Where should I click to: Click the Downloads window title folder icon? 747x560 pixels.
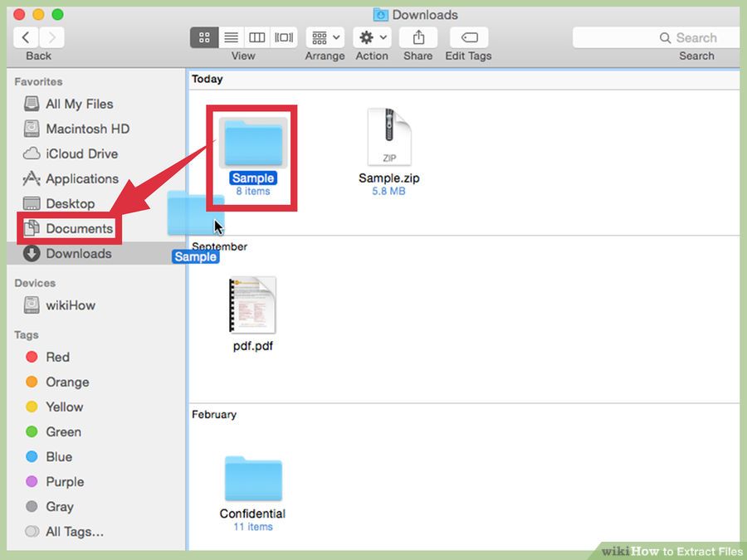tap(381, 15)
